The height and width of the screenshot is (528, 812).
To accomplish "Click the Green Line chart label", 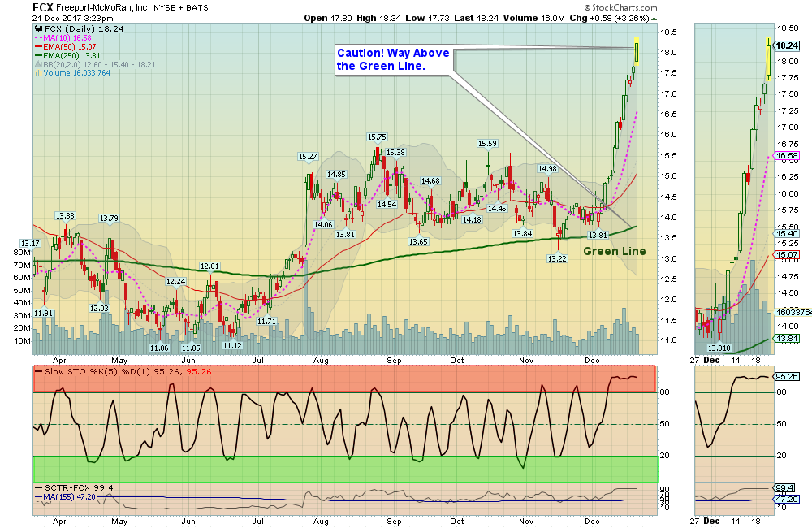I will click(x=614, y=251).
